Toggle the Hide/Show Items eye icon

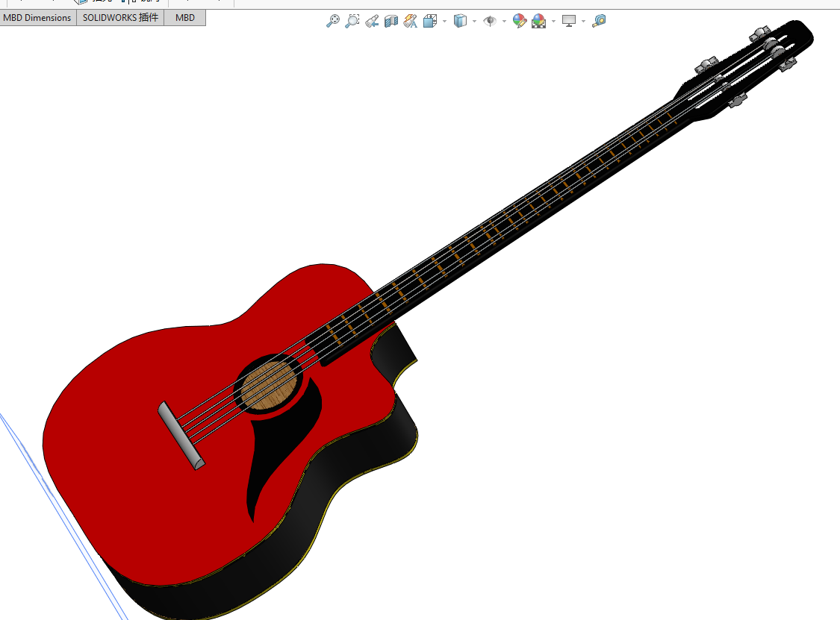click(x=490, y=21)
